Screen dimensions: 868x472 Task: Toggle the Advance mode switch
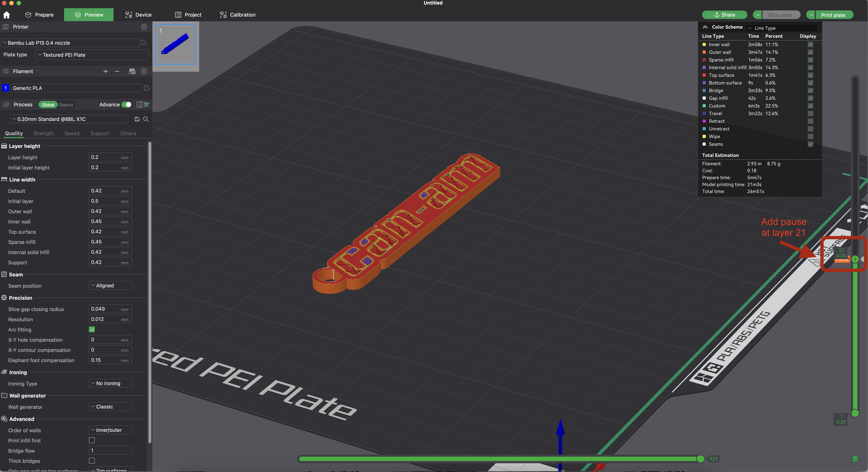(126, 105)
